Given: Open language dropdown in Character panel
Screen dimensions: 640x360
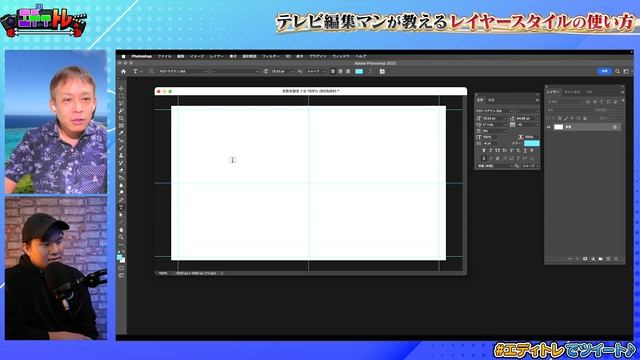Looking at the screenshot, I should pyautogui.click(x=495, y=166).
